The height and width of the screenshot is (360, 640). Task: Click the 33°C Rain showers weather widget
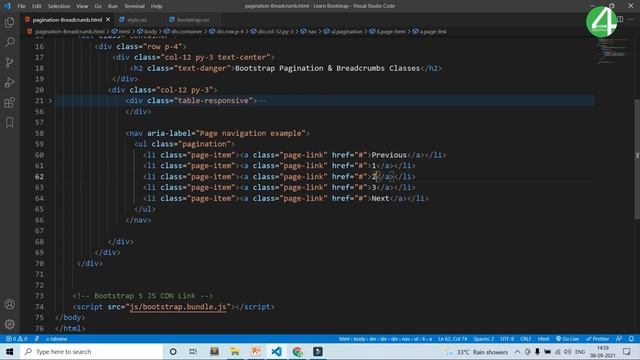tap(477, 351)
